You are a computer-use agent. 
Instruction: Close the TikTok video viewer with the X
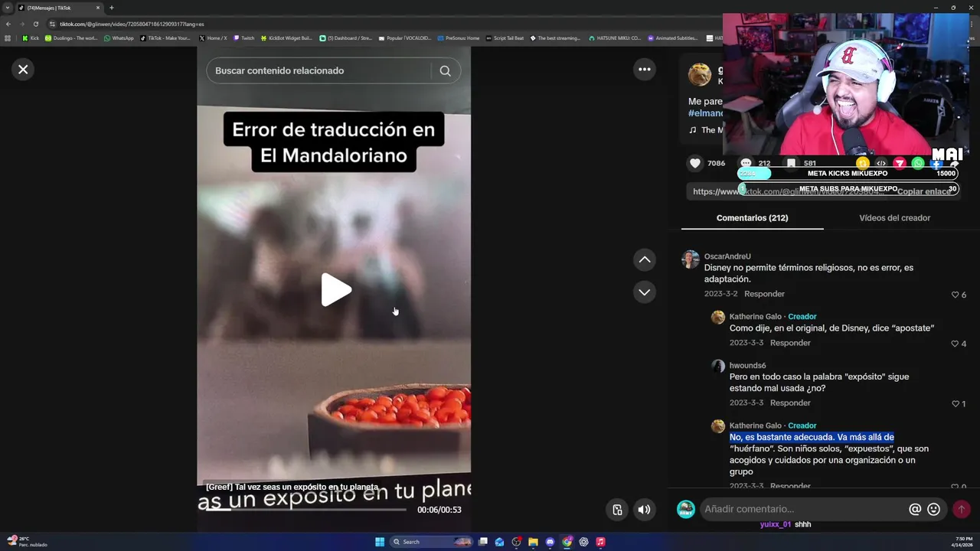tap(23, 70)
